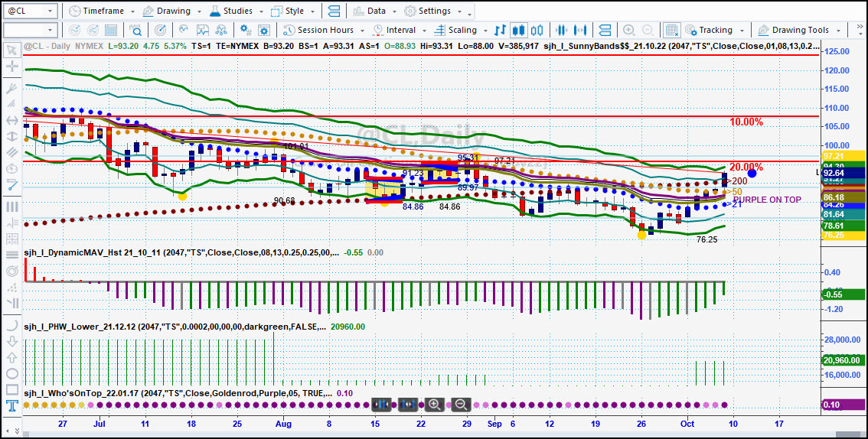Screen dimensions: 868x439
Task: Select the horizontal extension arrow tool
Action: (11, 120)
